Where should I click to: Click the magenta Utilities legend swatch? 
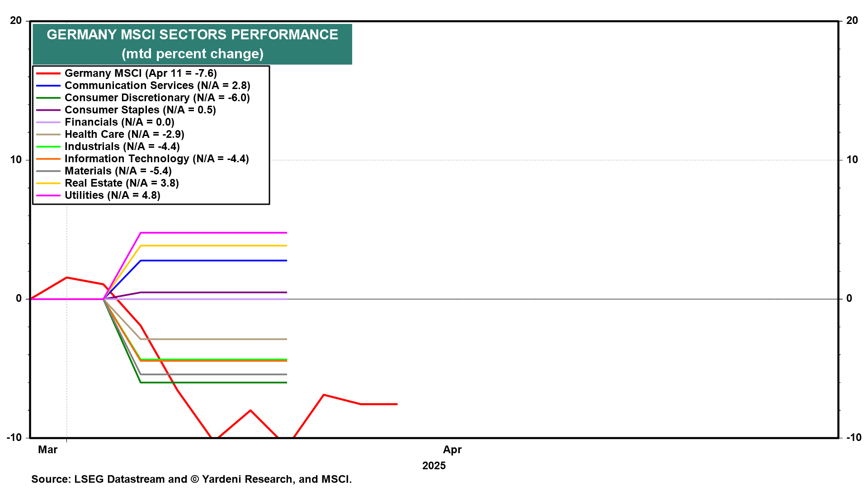(48, 195)
